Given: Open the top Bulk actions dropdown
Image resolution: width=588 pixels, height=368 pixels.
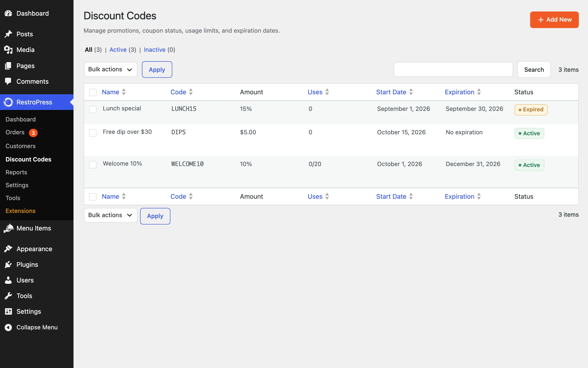Looking at the screenshot, I should tap(110, 69).
